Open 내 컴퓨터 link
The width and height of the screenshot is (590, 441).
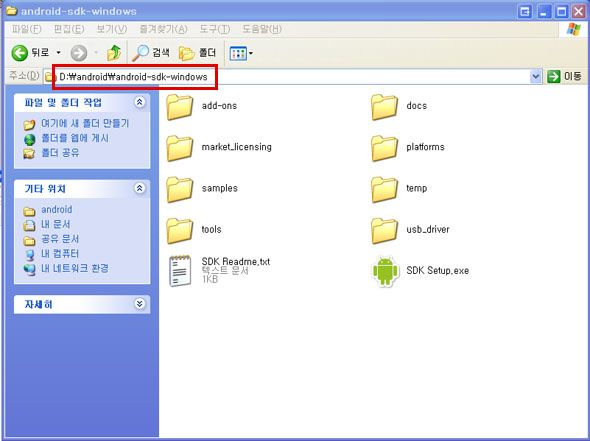[x=60, y=253]
